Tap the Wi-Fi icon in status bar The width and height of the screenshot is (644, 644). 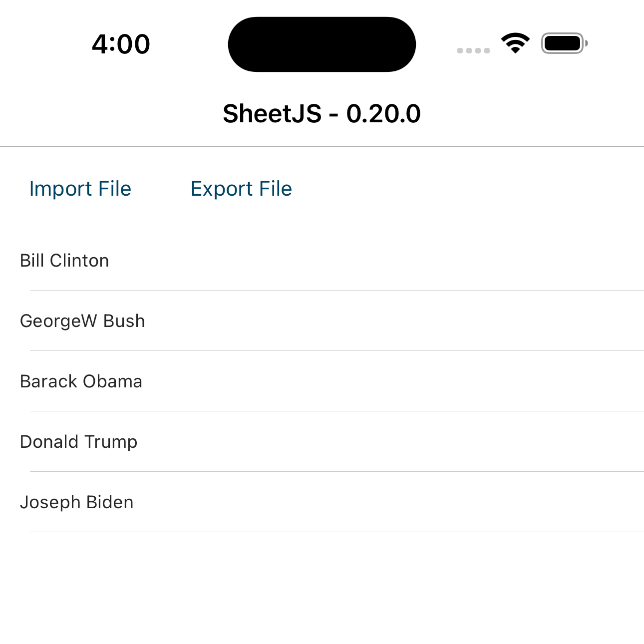tap(515, 43)
